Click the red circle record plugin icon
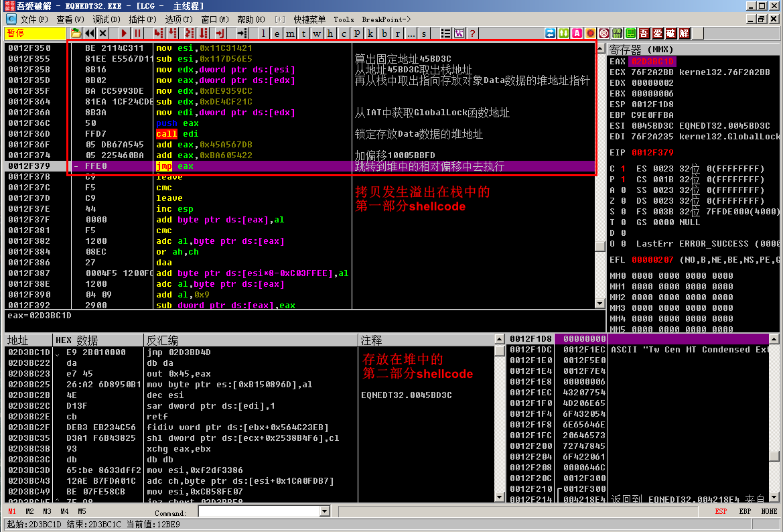Viewport: 783px width, 532px height. [591, 34]
